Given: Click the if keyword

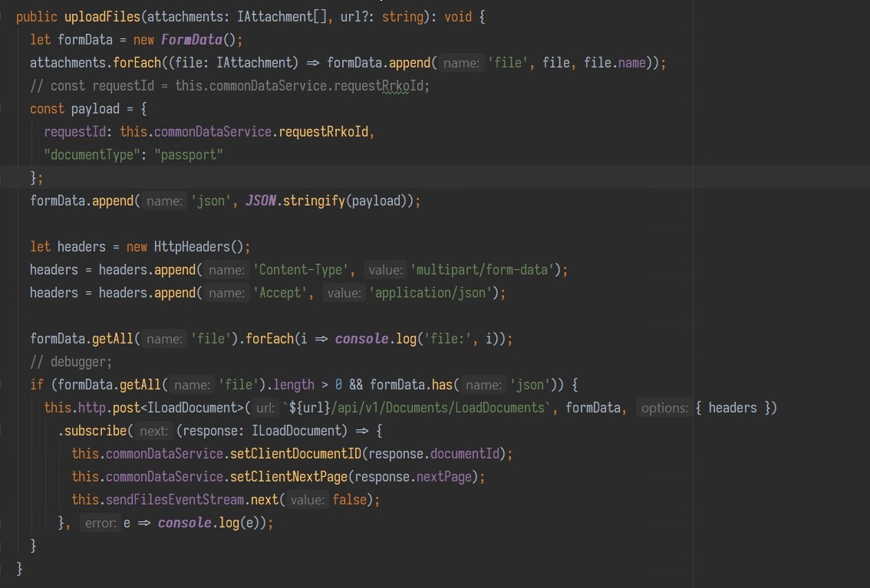Looking at the screenshot, I should [37, 385].
